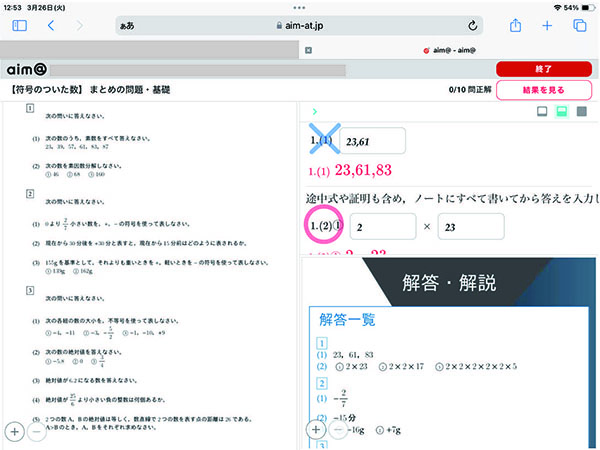600x450 pixels.
Task: Go back with the browser back arrow
Action: click(x=51, y=26)
